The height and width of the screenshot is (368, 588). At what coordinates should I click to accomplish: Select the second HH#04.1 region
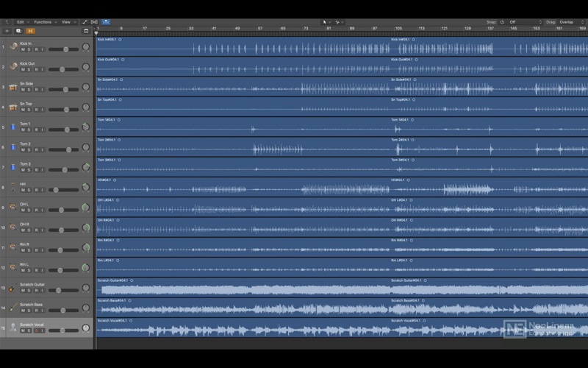(x=489, y=187)
